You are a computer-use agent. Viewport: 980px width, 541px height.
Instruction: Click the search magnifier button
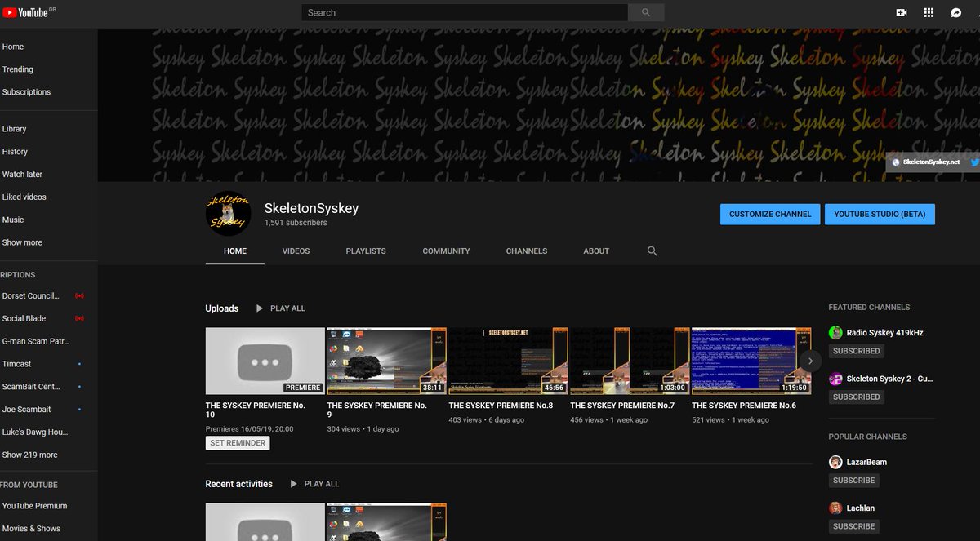(x=646, y=12)
